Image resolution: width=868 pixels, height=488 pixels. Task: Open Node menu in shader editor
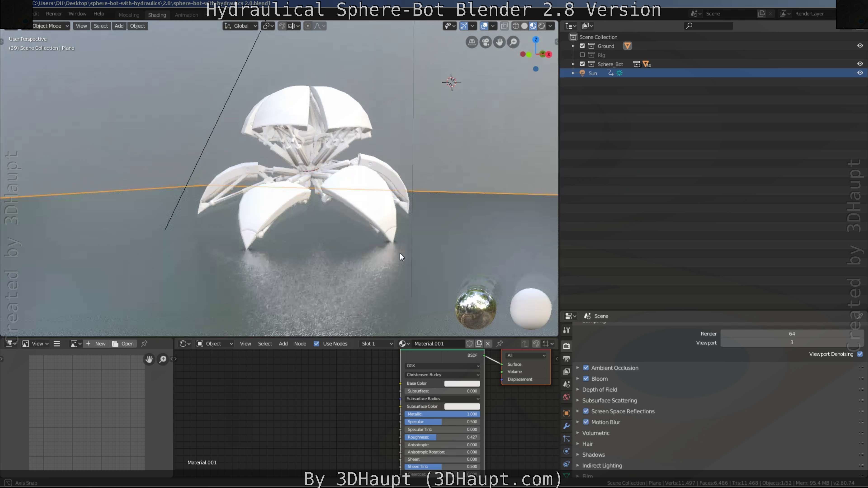coord(300,344)
